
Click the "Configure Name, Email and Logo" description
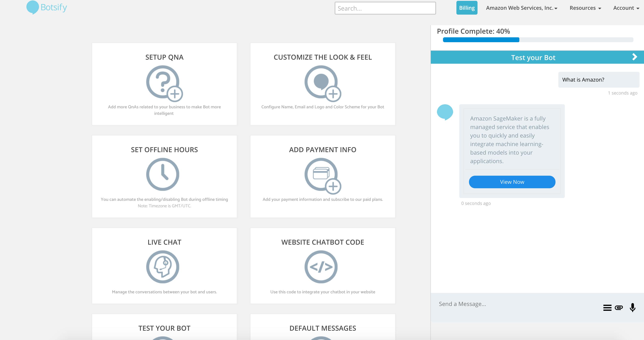[x=322, y=107]
